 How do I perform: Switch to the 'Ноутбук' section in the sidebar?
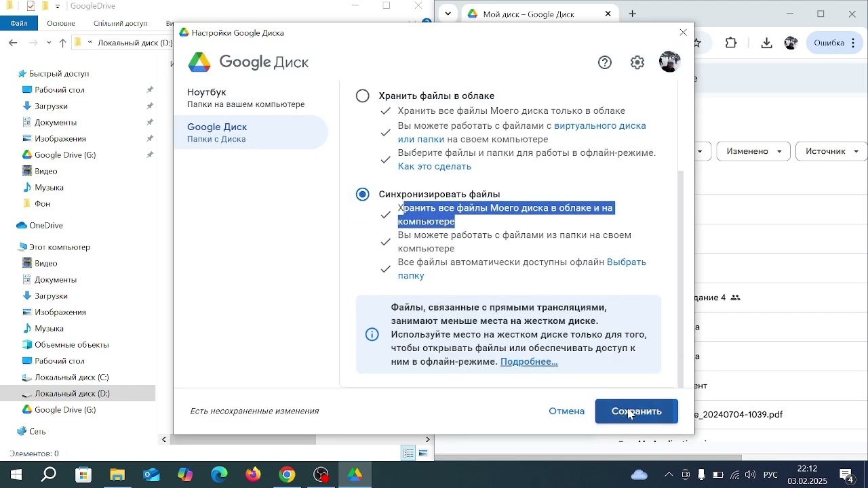tap(250, 98)
